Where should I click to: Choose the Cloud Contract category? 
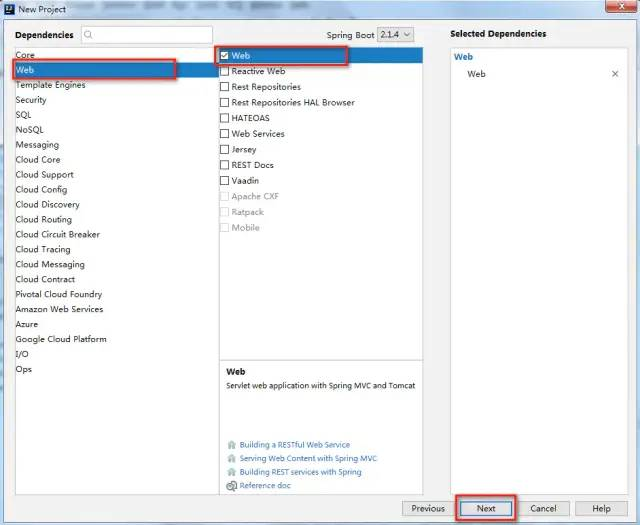116,280
